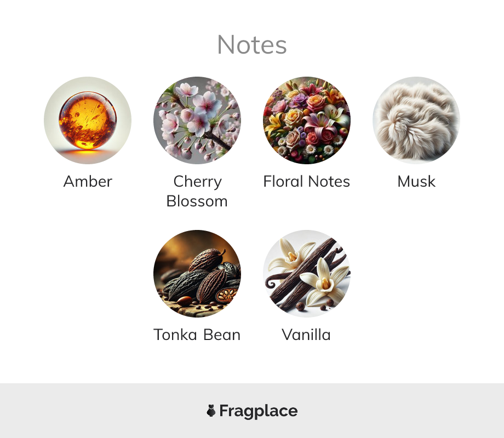This screenshot has height=438, width=504.
Task: Click the fluffy Musk fur image
Action: click(x=416, y=120)
